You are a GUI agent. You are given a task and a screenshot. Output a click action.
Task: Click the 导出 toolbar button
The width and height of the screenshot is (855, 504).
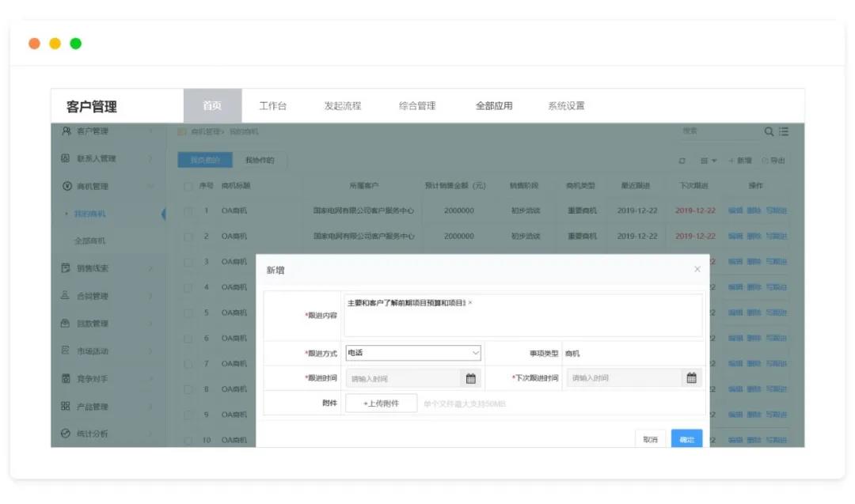773,161
